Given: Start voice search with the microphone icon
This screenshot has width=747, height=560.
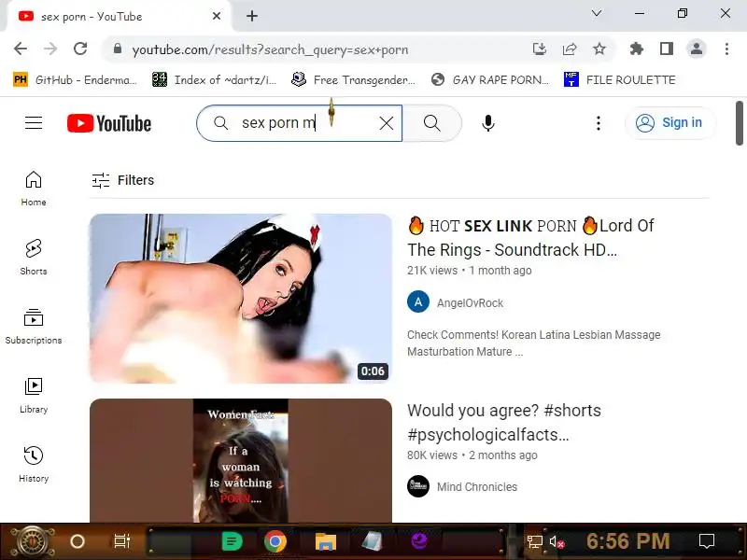Looking at the screenshot, I should point(487,123).
